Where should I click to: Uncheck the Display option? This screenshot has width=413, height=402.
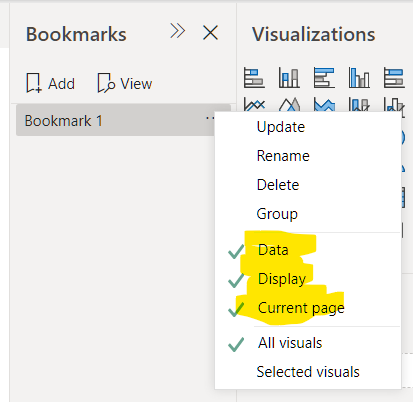coord(282,279)
